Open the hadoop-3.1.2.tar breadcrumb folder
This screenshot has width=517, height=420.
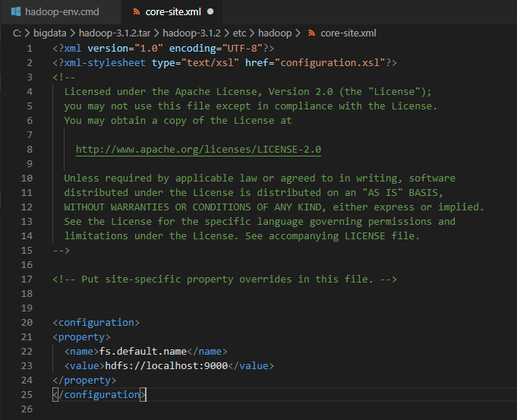(x=115, y=33)
